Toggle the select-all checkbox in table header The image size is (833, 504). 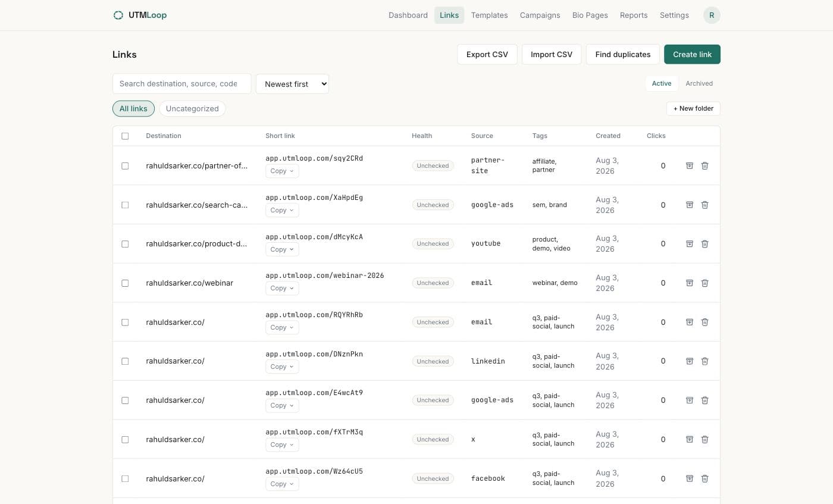pyautogui.click(x=125, y=136)
